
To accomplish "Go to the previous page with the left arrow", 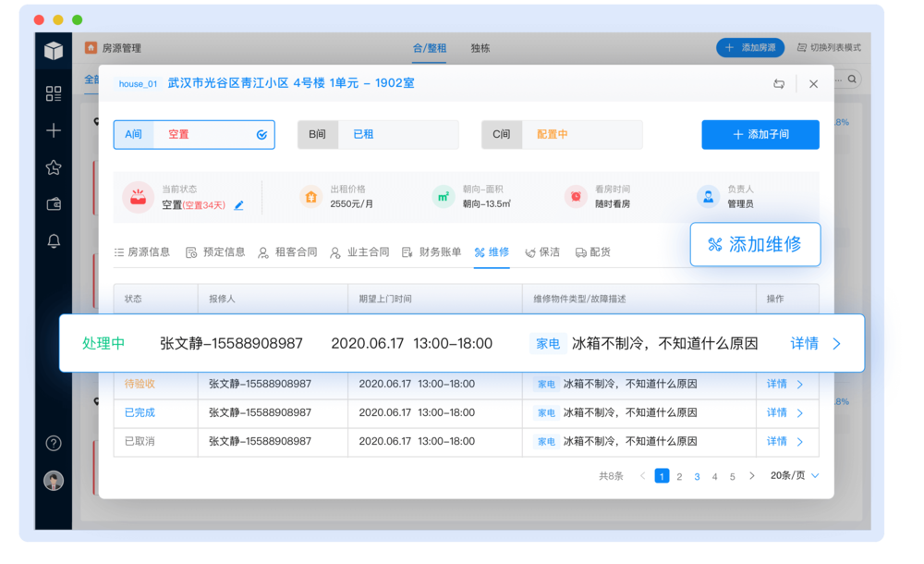I will coord(642,475).
